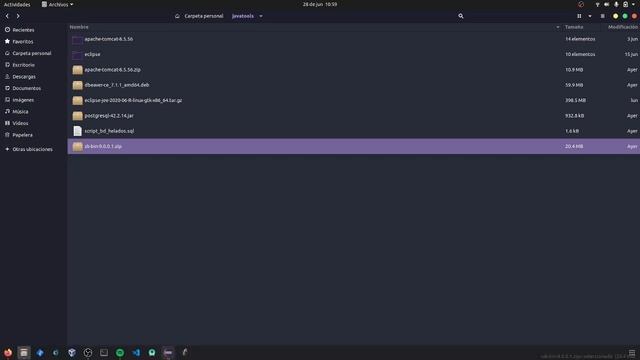Select the script_bd_helados.sql document icon
Image resolution: width=640 pixels, height=360 pixels.
point(77,131)
